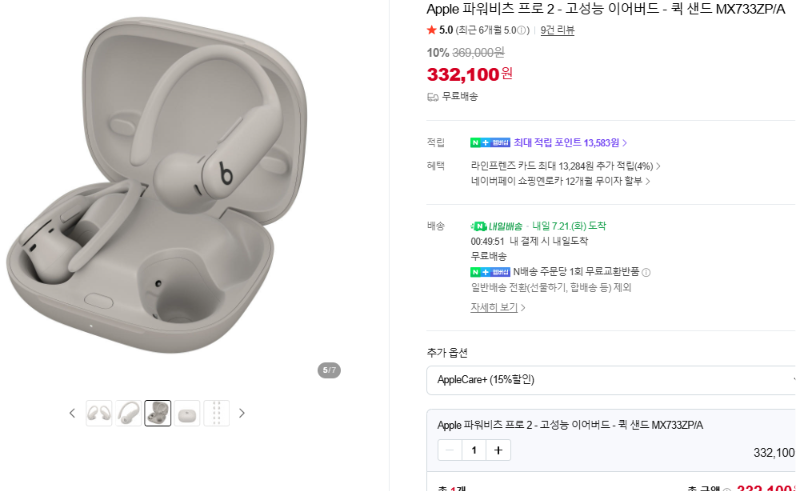Screen dimensions: 796x492
Task: Open the AppleCare+ (15%할인) dropdown
Action: click(x=611, y=380)
